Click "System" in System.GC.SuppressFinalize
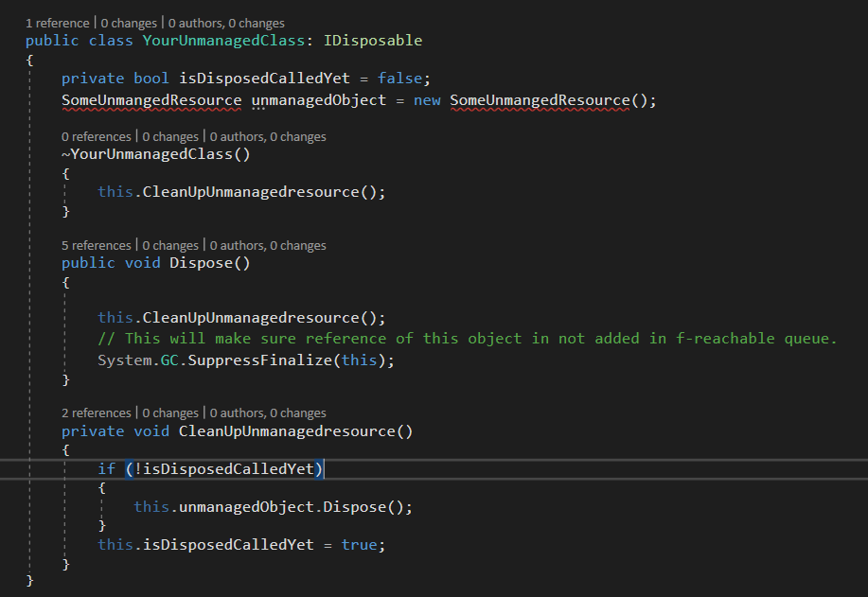Screen dimensions: 868x597 coord(125,360)
